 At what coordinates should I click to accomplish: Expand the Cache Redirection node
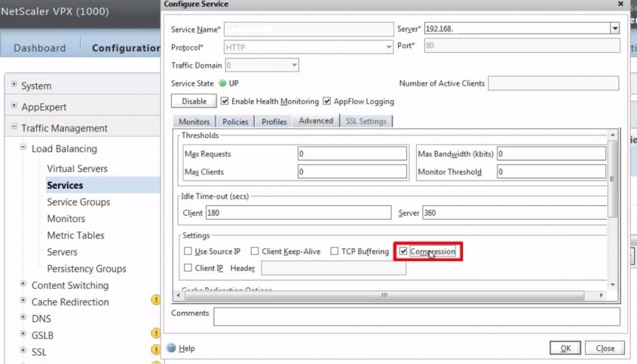pos(23,300)
